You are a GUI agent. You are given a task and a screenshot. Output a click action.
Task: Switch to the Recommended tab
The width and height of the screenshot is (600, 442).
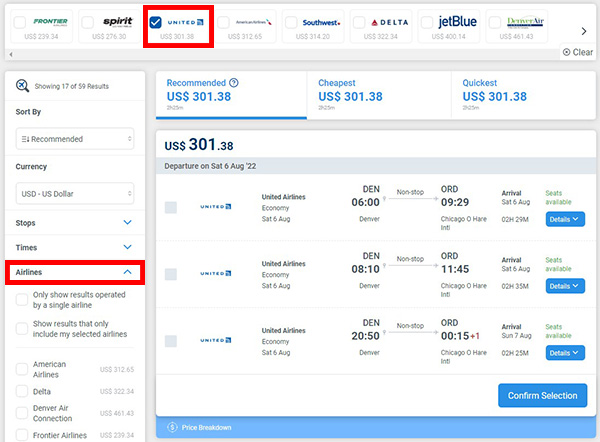(x=231, y=95)
